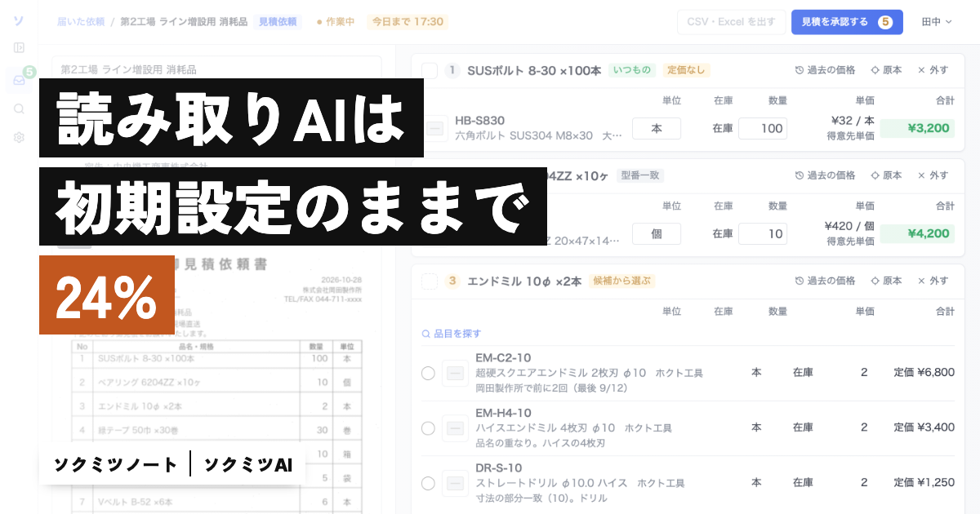Image resolution: width=980 pixels, height=514 pixels.
Task: Click the 見積を承認する button
Action: [x=847, y=22]
